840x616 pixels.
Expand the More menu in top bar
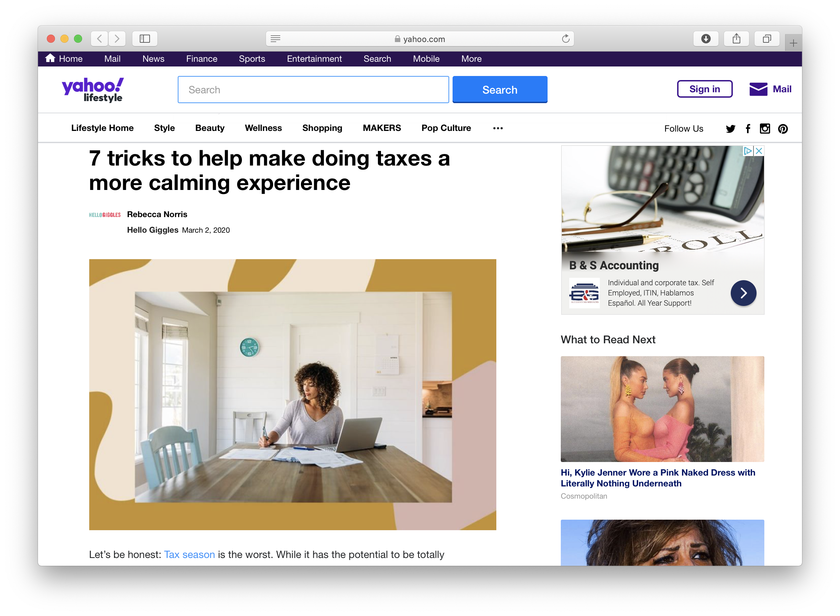[471, 59]
